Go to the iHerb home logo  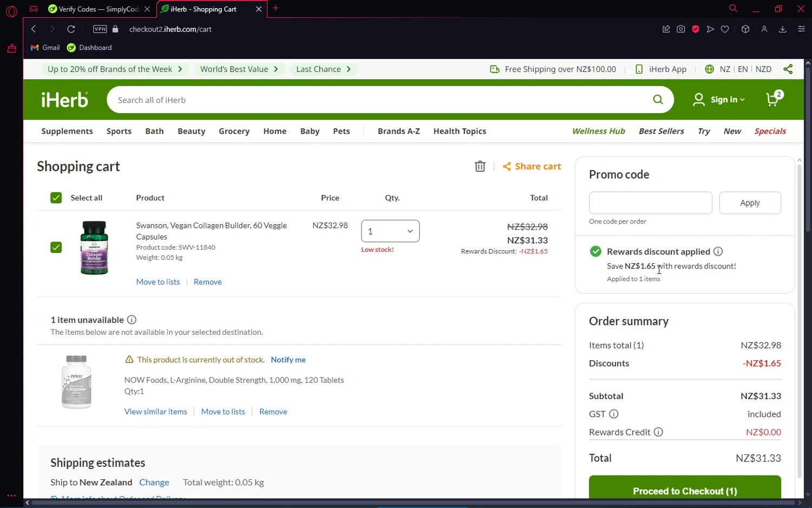(x=65, y=100)
